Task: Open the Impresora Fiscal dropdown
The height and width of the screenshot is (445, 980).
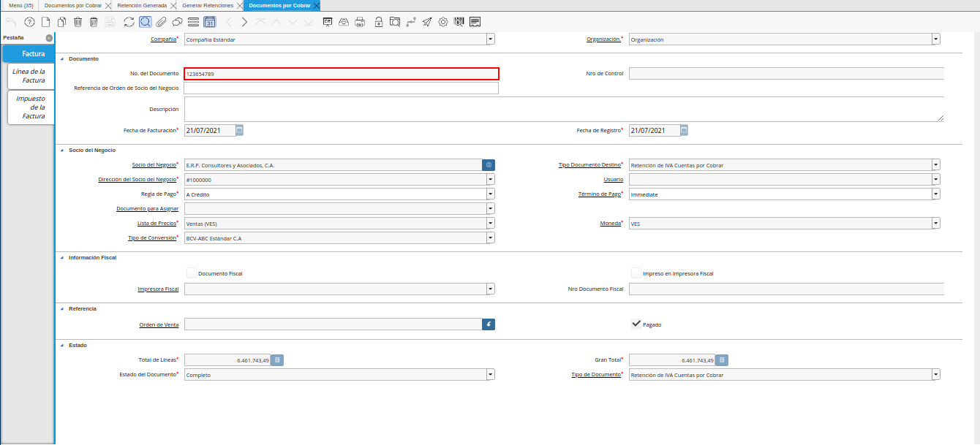Action: click(490, 289)
